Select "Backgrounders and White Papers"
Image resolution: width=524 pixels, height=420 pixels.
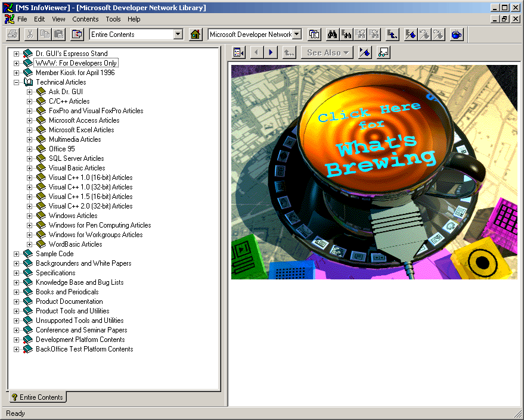pos(83,263)
